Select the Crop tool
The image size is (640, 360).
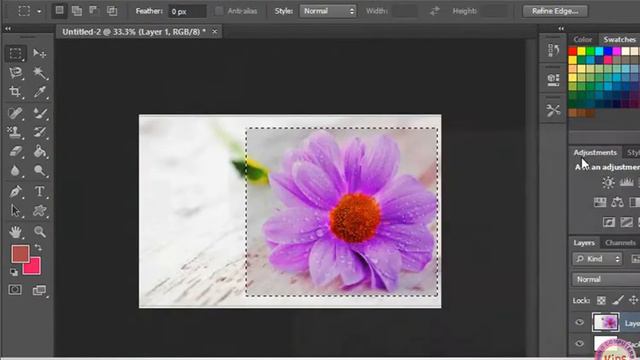(16, 92)
